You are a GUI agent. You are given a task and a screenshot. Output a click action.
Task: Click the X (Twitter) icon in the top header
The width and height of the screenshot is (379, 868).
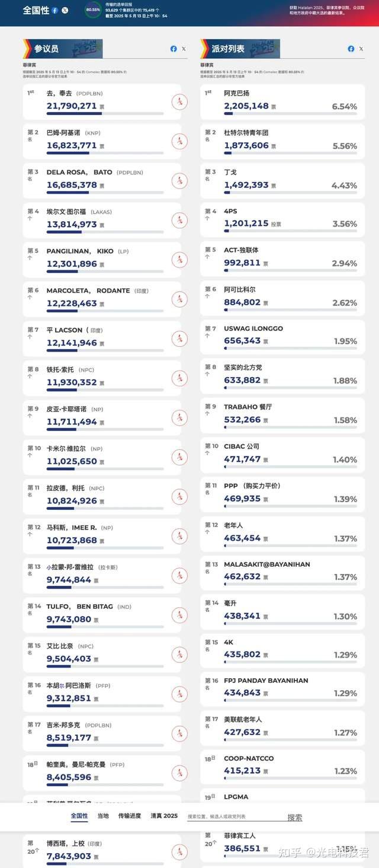pos(65,9)
